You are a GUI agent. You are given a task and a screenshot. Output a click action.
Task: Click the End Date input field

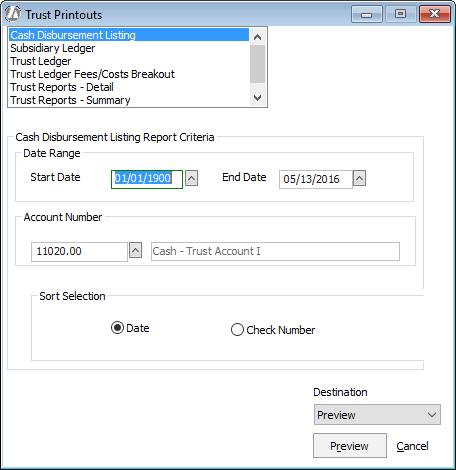(316, 179)
